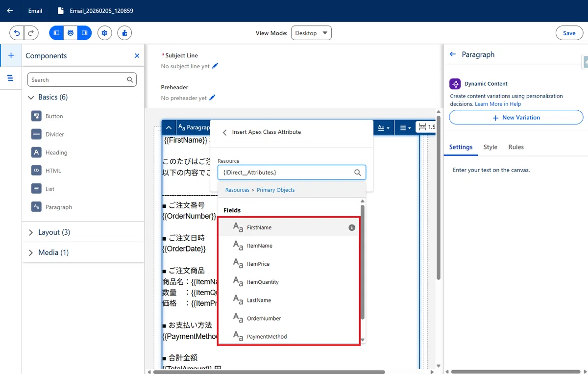Open email settings gear button
The image size is (588, 374).
tap(104, 33)
